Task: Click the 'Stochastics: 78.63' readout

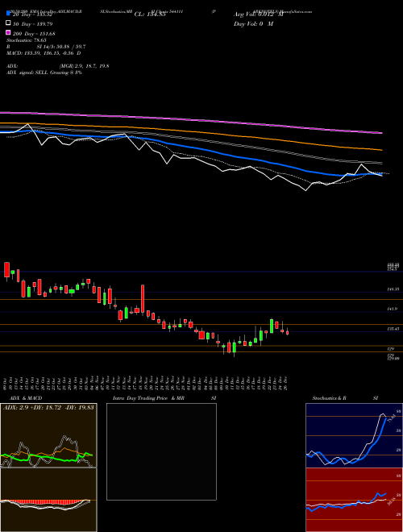Action: 27,40
